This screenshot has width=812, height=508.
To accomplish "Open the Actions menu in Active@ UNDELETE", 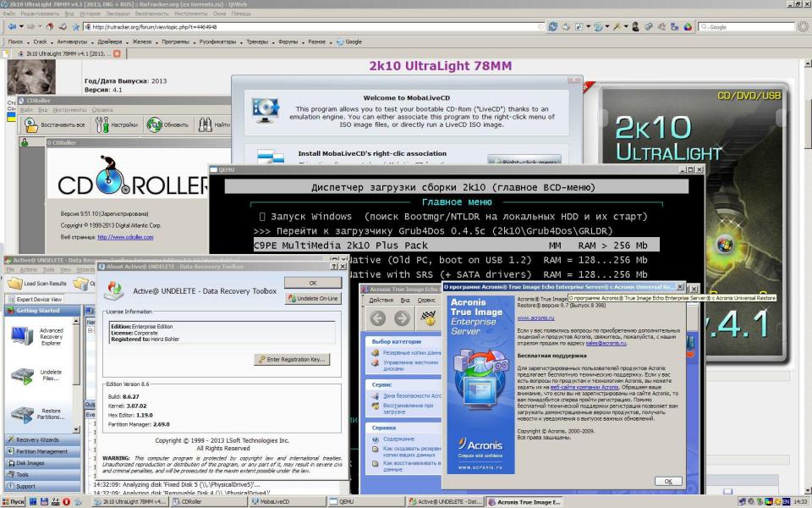I will point(29,270).
